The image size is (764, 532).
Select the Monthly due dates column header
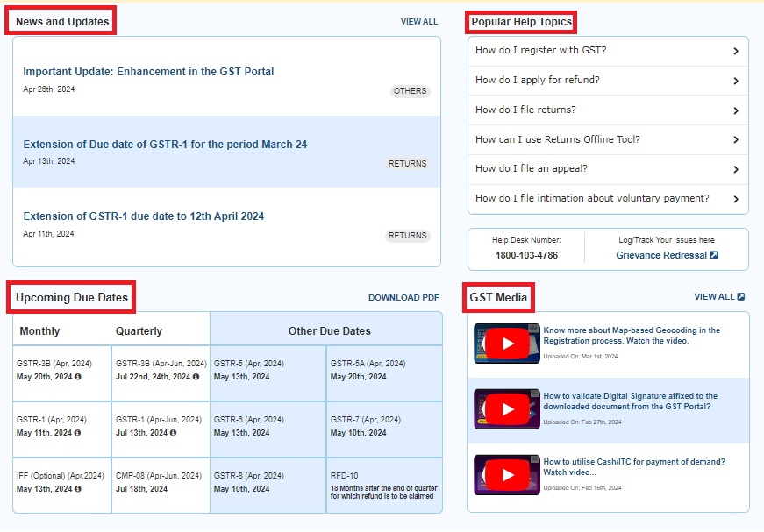(40, 331)
